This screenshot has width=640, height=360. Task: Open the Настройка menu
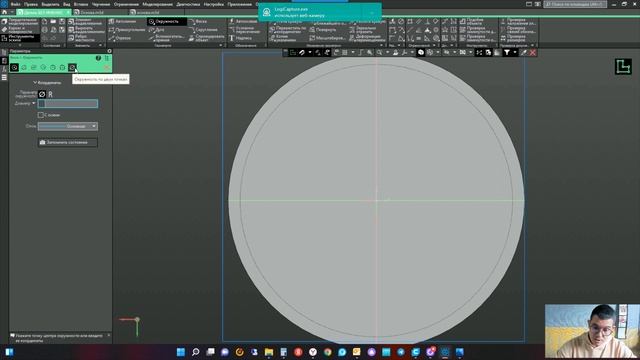point(214,4)
